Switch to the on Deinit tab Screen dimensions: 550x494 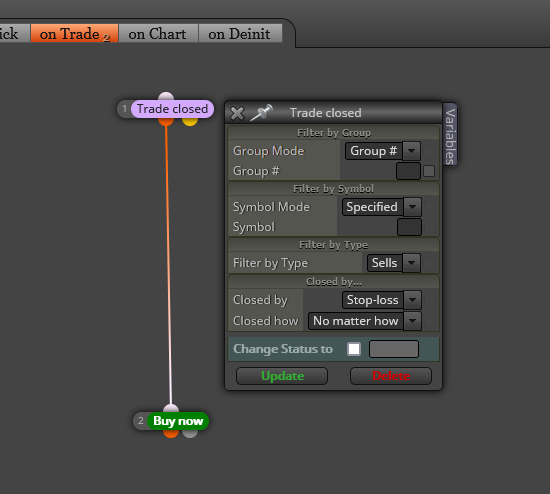click(240, 34)
